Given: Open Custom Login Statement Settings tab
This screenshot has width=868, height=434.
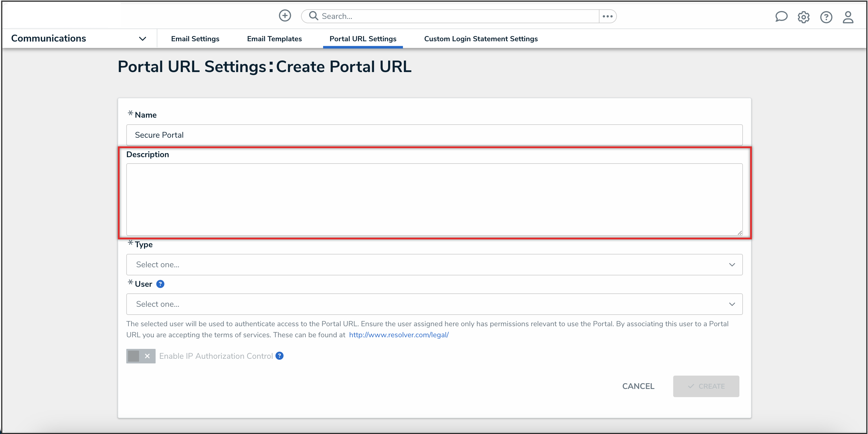Looking at the screenshot, I should [480, 39].
